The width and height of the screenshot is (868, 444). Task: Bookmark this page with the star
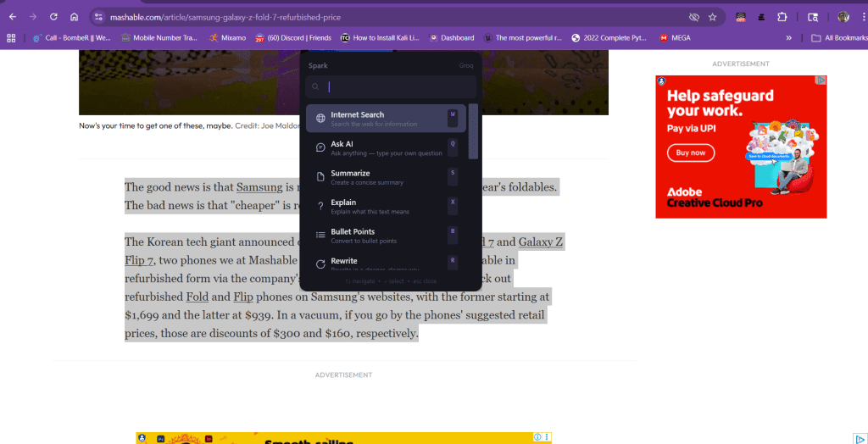pyautogui.click(x=712, y=17)
